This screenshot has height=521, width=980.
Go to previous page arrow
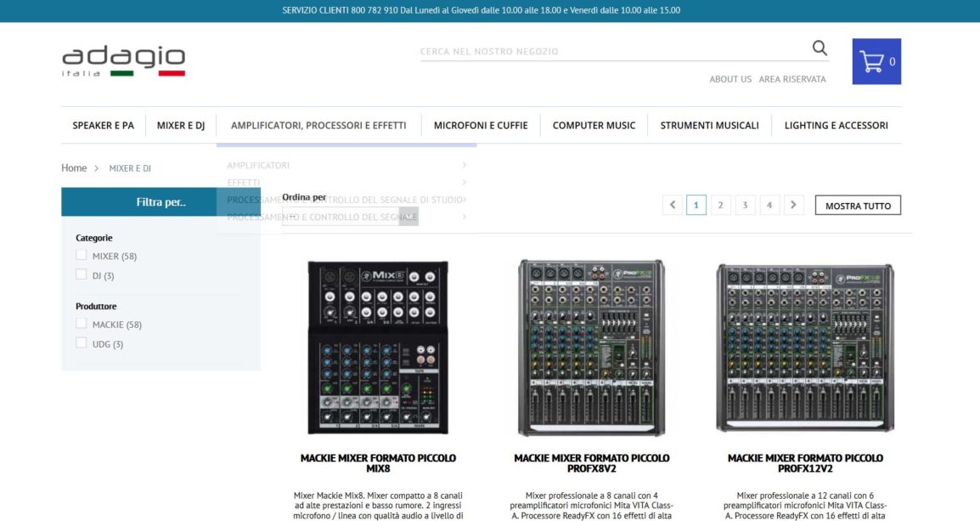pyautogui.click(x=673, y=205)
